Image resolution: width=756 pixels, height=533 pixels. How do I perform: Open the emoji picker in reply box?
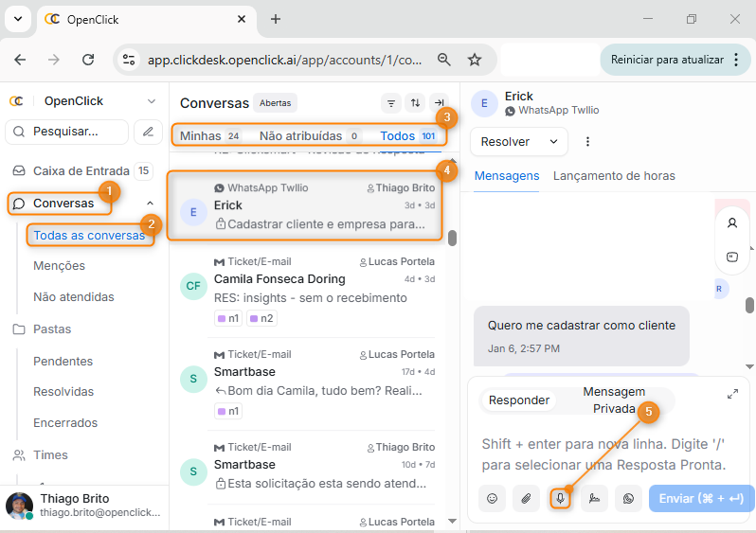tap(492, 498)
